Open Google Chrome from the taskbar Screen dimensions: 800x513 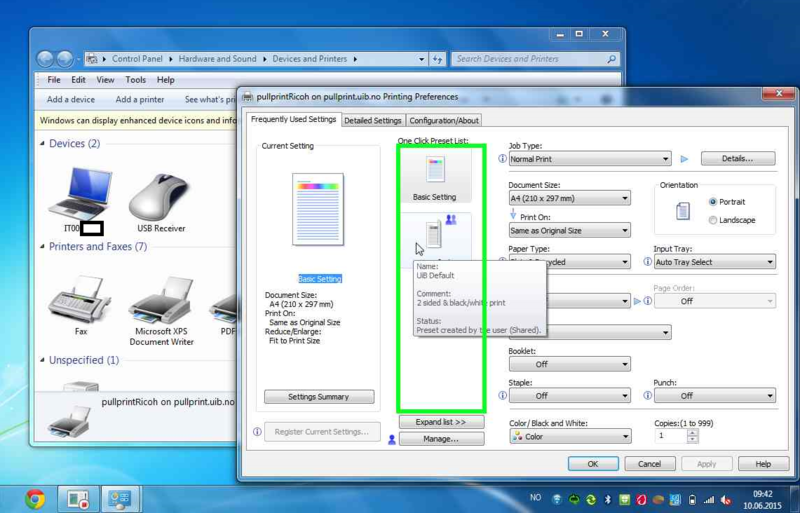(x=35, y=499)
